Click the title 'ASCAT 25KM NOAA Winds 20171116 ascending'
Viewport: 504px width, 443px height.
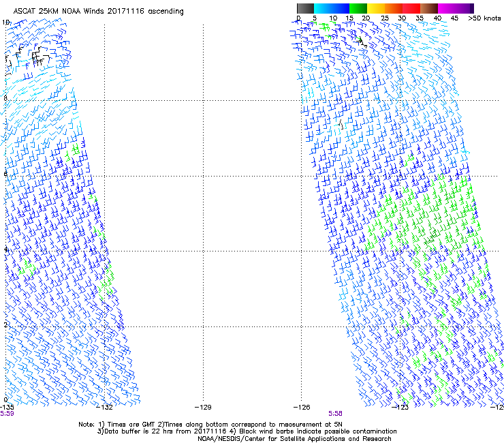click(x=98, y=12)
